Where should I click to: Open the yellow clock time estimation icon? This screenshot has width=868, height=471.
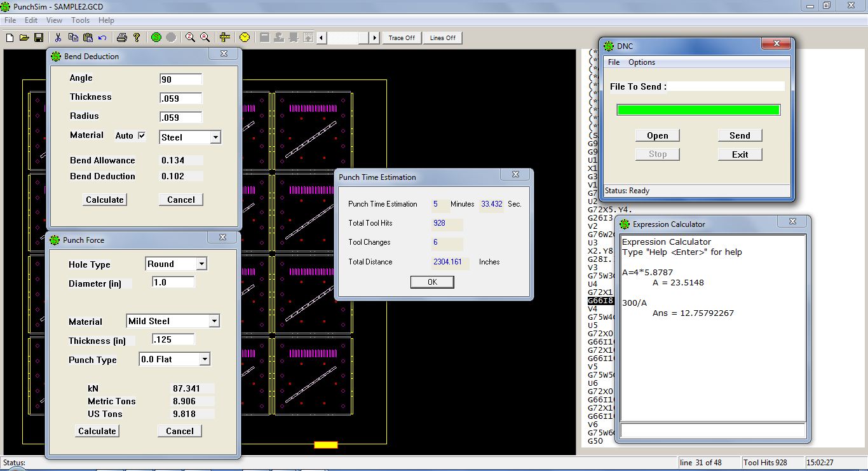click(245, 38)
